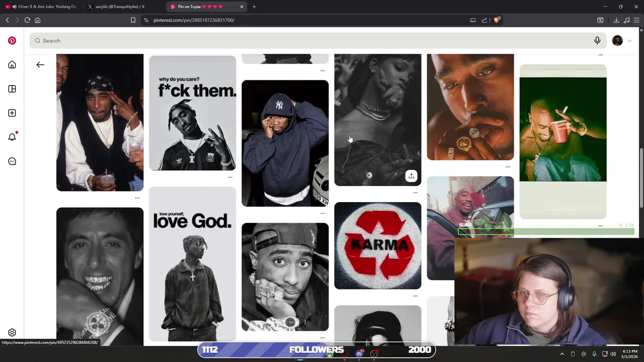Open the KARMA recycling symbol pin
The height and width of the screenshot is (362, 644).
coord(378,246)
